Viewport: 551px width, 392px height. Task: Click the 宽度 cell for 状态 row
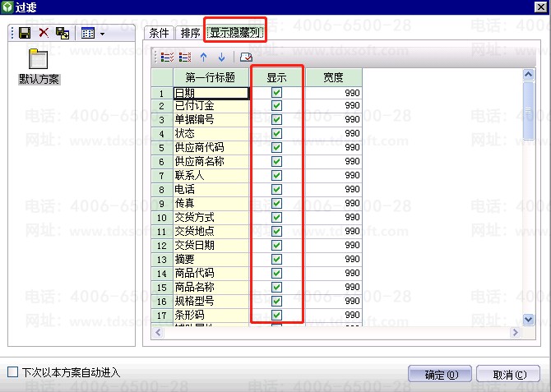tap(333, 133)
